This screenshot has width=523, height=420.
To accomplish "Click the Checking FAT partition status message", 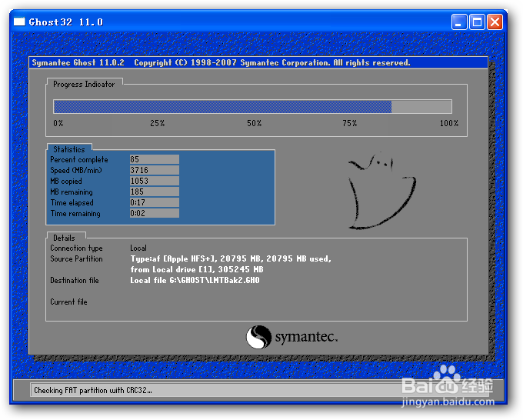I will click(93, 390).
